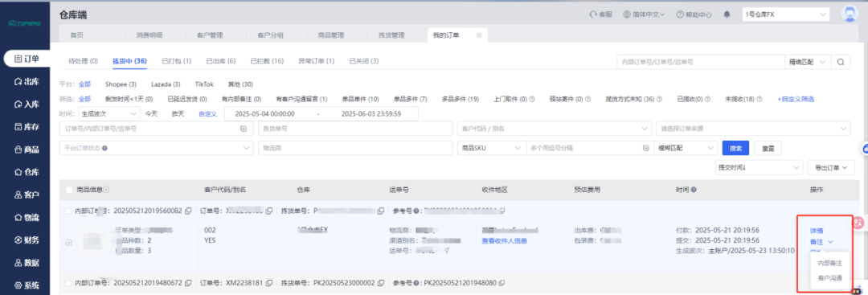868x295 pixels.
Task: Open the language dropdown 简体中文
Action: tap(644, 15)
